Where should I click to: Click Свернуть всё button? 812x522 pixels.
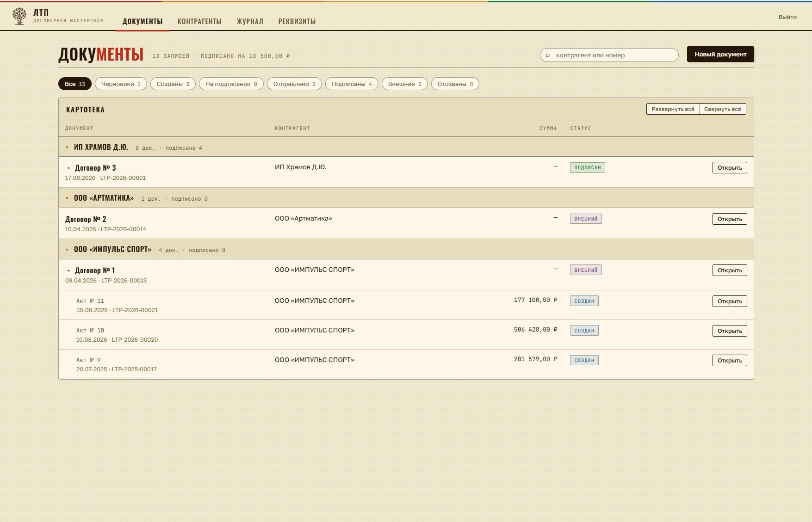coord(723,109)
